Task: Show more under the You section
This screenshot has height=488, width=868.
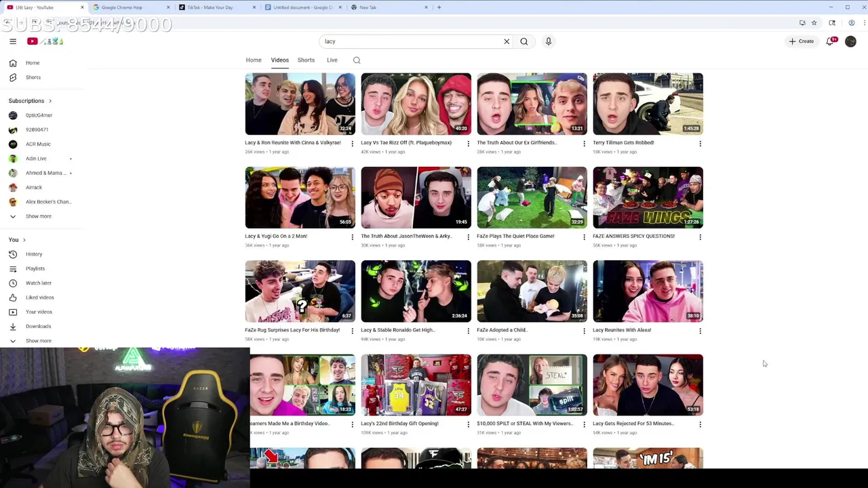Action: tap(41, 341)
